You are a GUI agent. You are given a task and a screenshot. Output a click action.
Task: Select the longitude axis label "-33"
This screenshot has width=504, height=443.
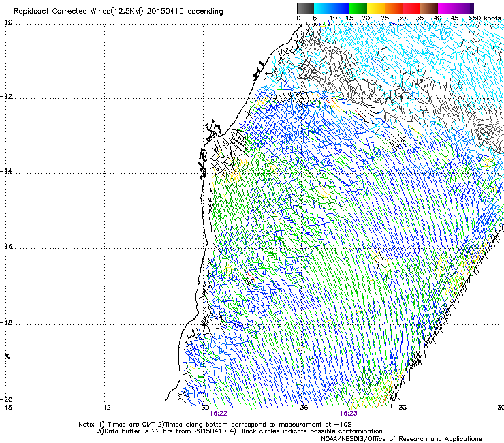tap(400, 408)
